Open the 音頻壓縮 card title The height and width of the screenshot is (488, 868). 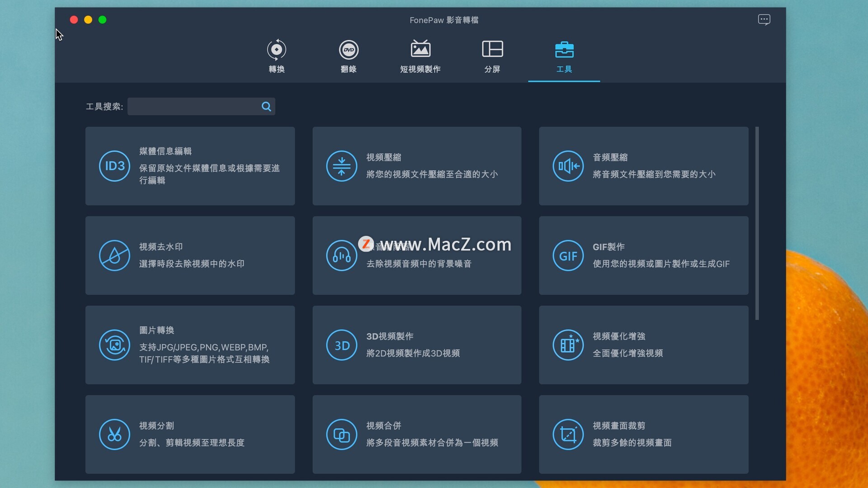tap(610, 157)
